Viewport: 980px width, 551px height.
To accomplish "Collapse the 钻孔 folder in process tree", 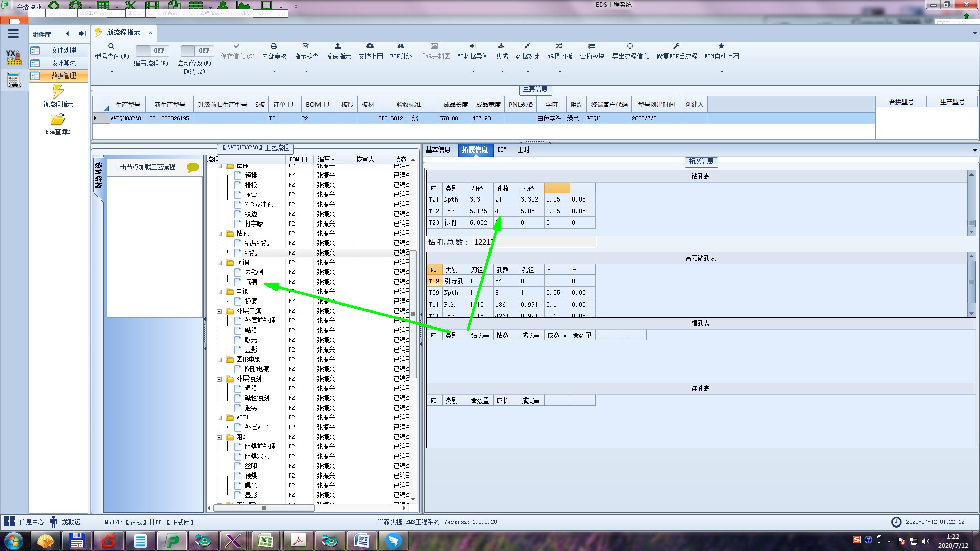I will [x=220, y=234].
